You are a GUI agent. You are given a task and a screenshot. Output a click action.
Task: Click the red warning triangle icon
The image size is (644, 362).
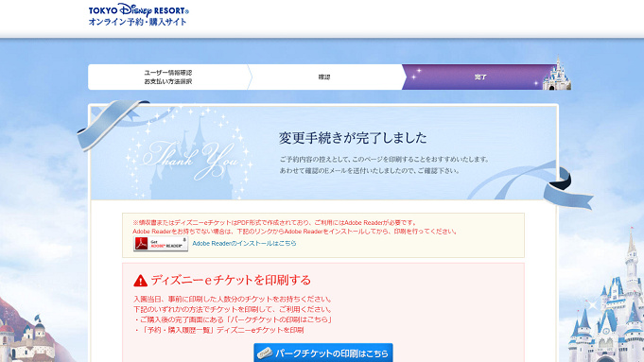[141, 281]
